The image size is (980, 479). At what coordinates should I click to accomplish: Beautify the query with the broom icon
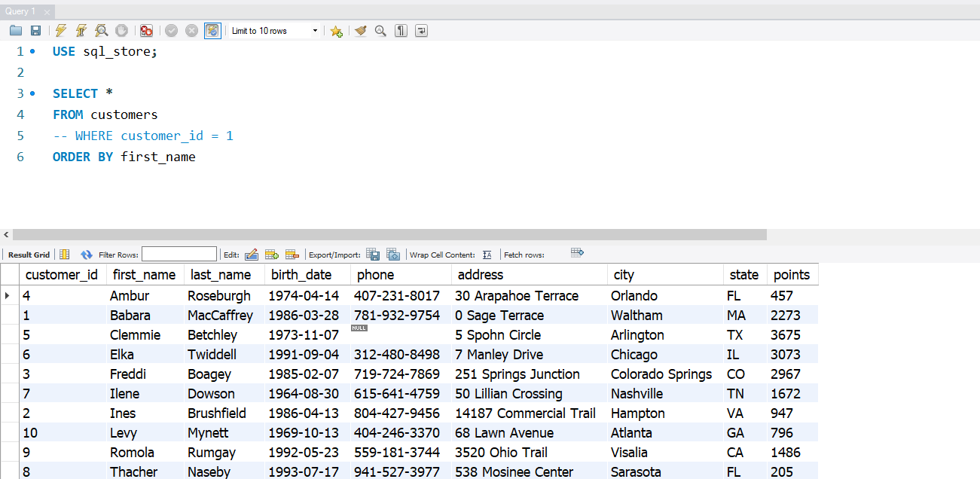pyautogui.click(x=361, y=31)
